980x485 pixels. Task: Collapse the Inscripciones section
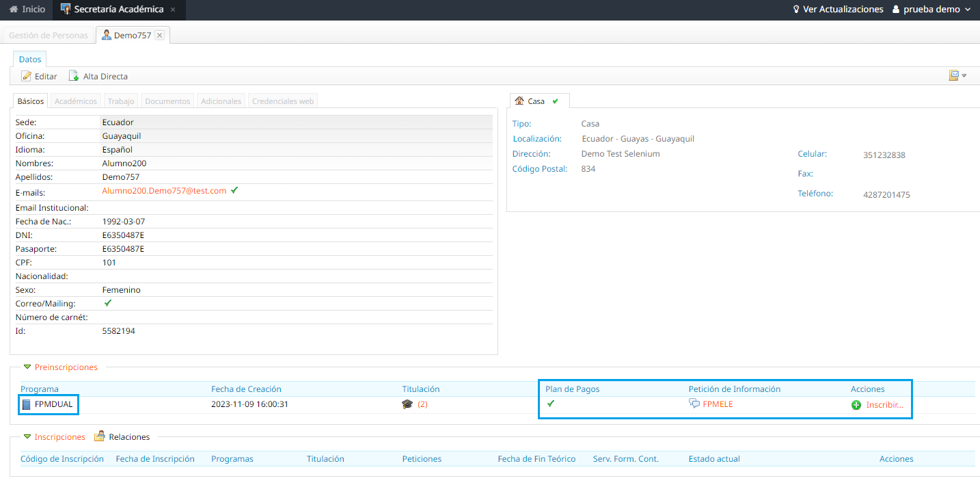(x=27, y=436)
